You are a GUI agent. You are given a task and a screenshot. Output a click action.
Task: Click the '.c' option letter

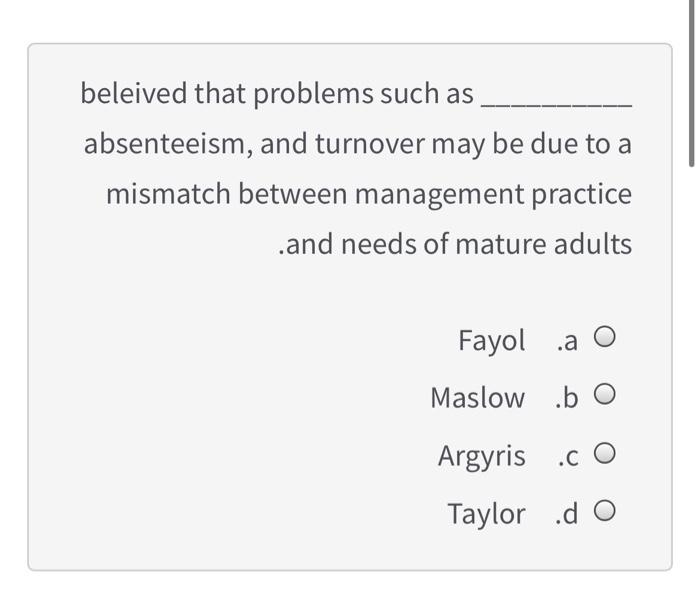566,457
